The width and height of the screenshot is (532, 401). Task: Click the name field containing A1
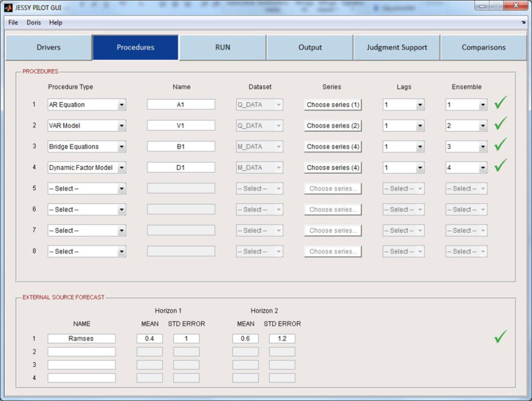coord(181,105)
